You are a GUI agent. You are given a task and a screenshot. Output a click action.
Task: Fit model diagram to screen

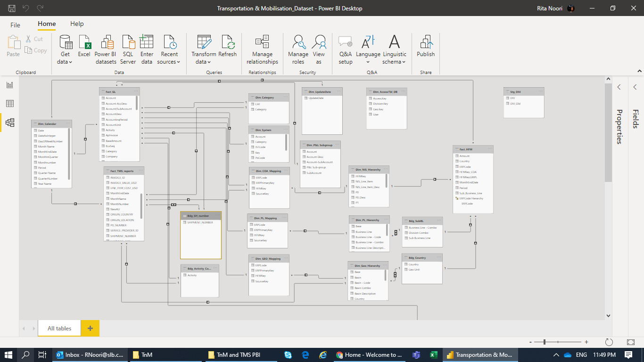point(631,342)
